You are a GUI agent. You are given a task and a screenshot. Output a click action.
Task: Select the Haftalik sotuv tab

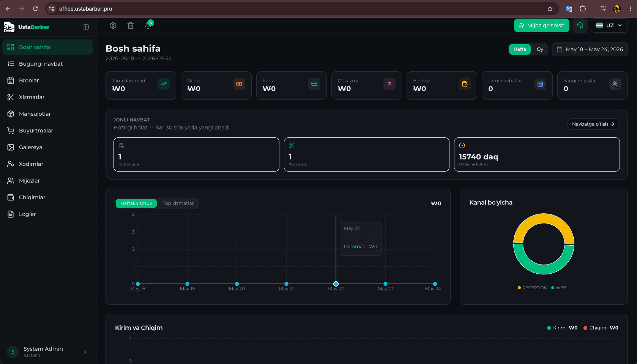136,203
